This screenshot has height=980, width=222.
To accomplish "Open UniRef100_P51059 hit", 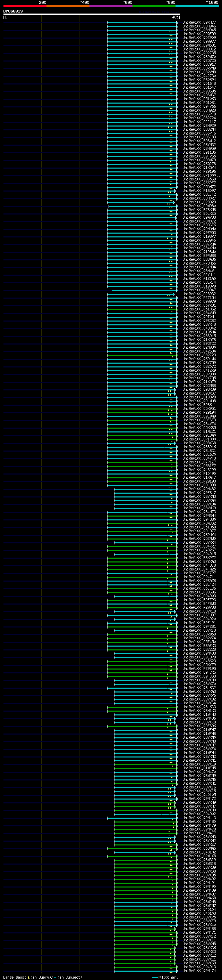I will pyautogui.click(x=199, y=527).
